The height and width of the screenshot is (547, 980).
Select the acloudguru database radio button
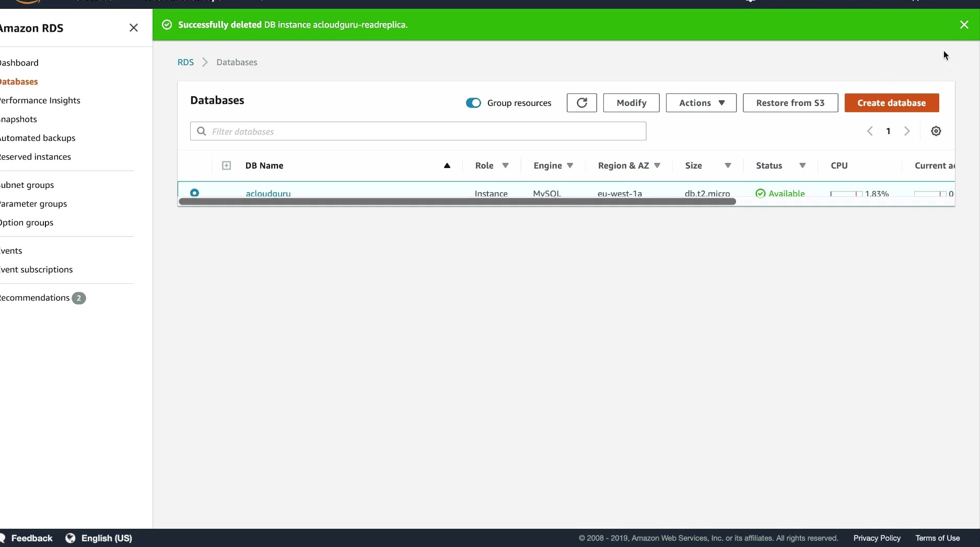(194, 193)
